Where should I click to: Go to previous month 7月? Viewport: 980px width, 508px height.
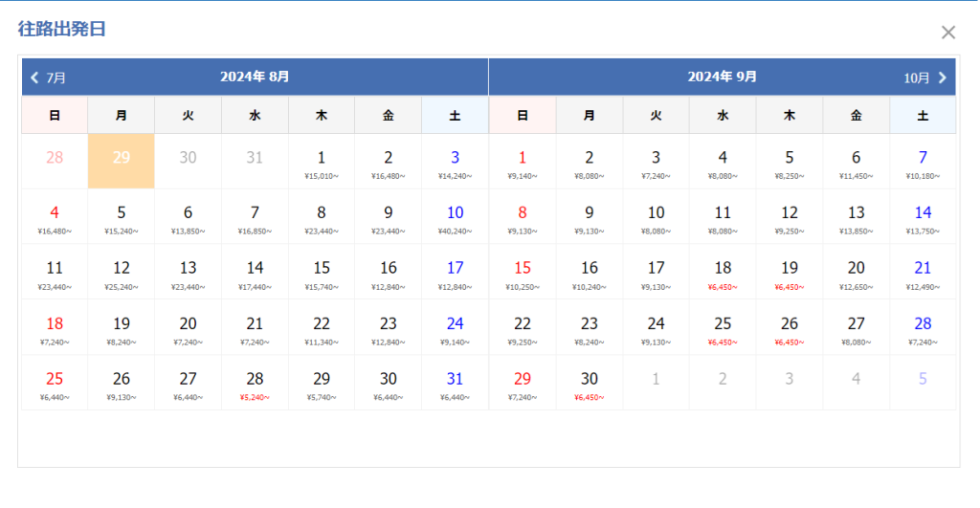pyautogui.click(x=48, y=77)
